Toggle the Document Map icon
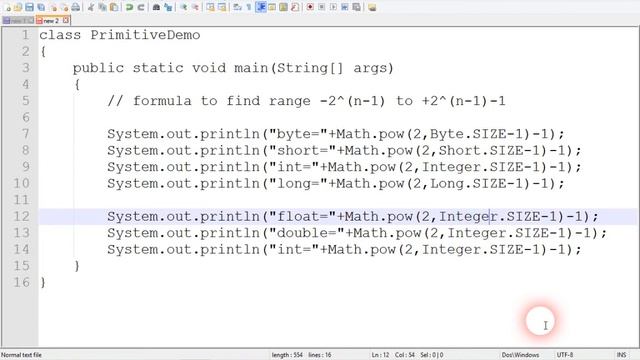This screenshot has width=640, height=360. (x=283, y=7)
